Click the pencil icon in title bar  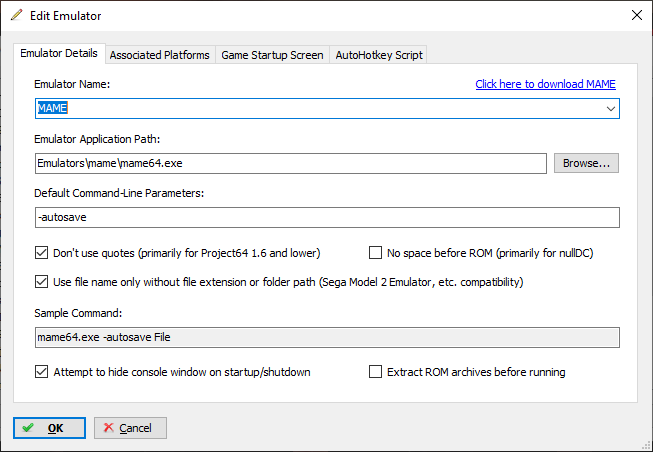tap(17, 15)
